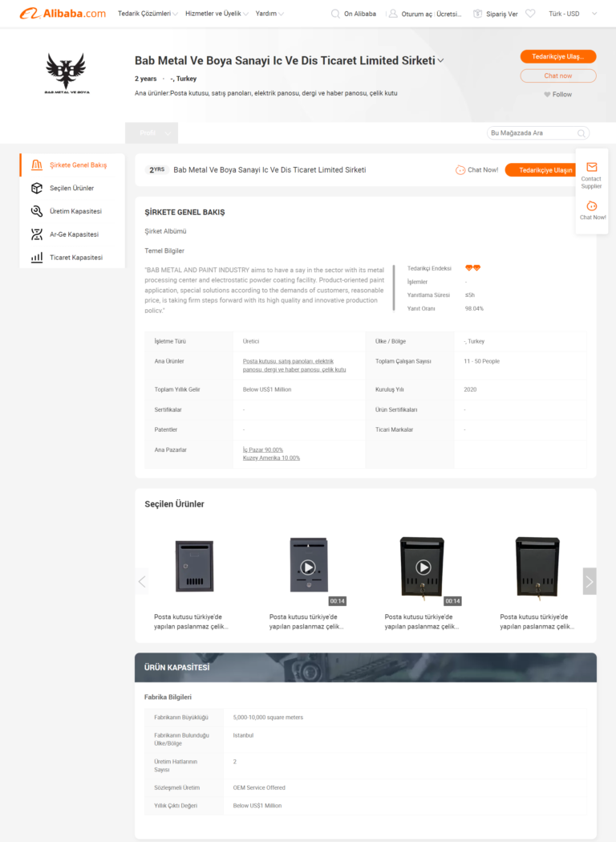This screenshot has width=616, height=842.
Task: Click the first product title Posta kutusu türkiye'de
Action: tap(192, 621)
